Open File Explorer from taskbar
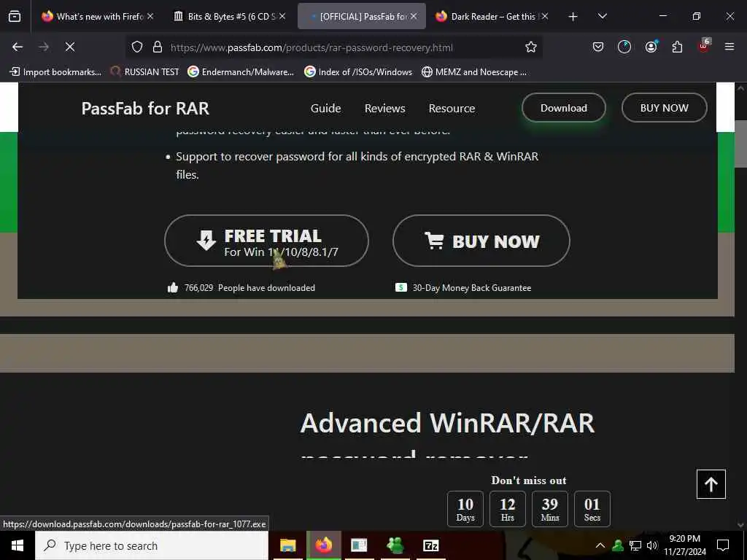 tap(287, 545)
